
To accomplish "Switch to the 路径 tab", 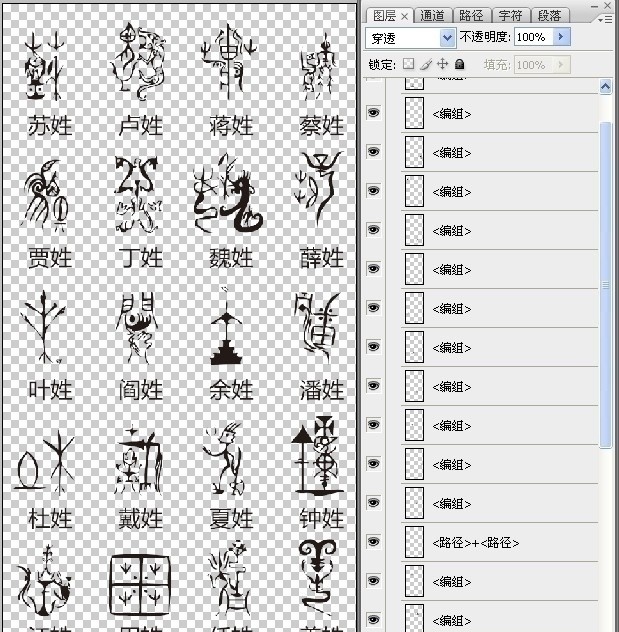I will pos(471,16).
